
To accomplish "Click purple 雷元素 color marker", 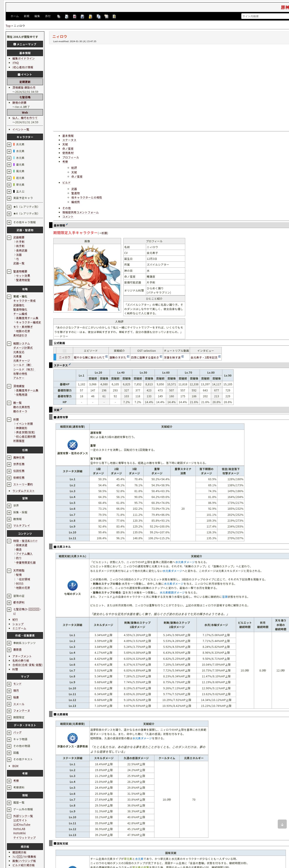I will point(14,164).
